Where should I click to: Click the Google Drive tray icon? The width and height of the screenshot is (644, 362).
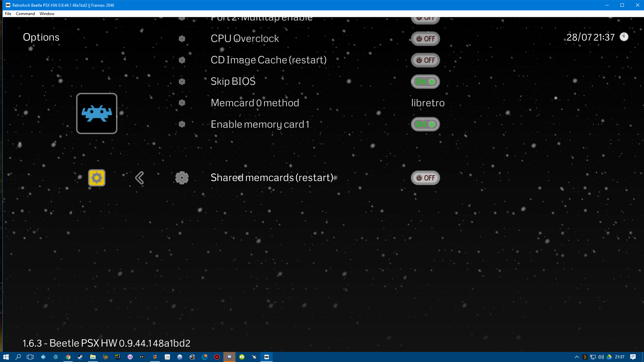[x=609, y=357]
